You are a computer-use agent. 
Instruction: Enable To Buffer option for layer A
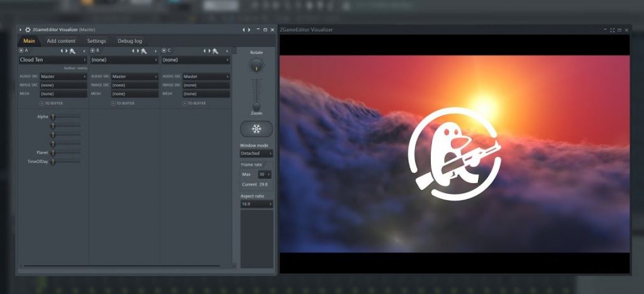[42, 103]
